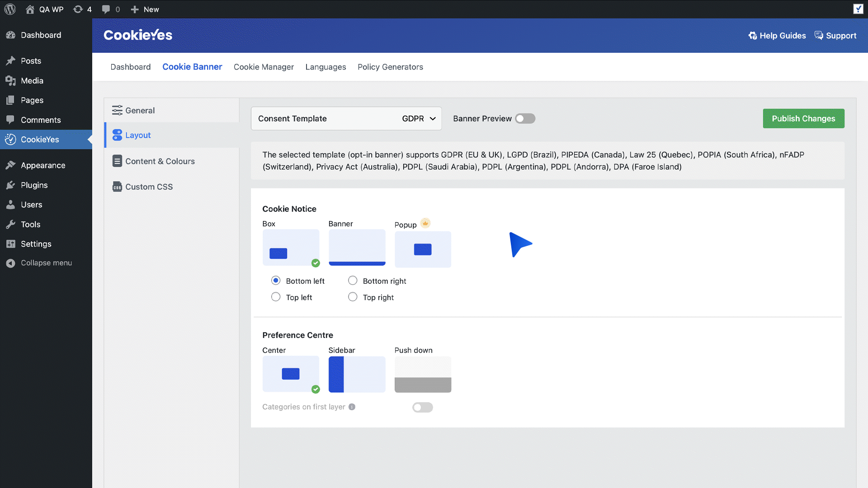Click the Publish Changes button
This screenshot has width=868, height=488.
tap(803, 118)
